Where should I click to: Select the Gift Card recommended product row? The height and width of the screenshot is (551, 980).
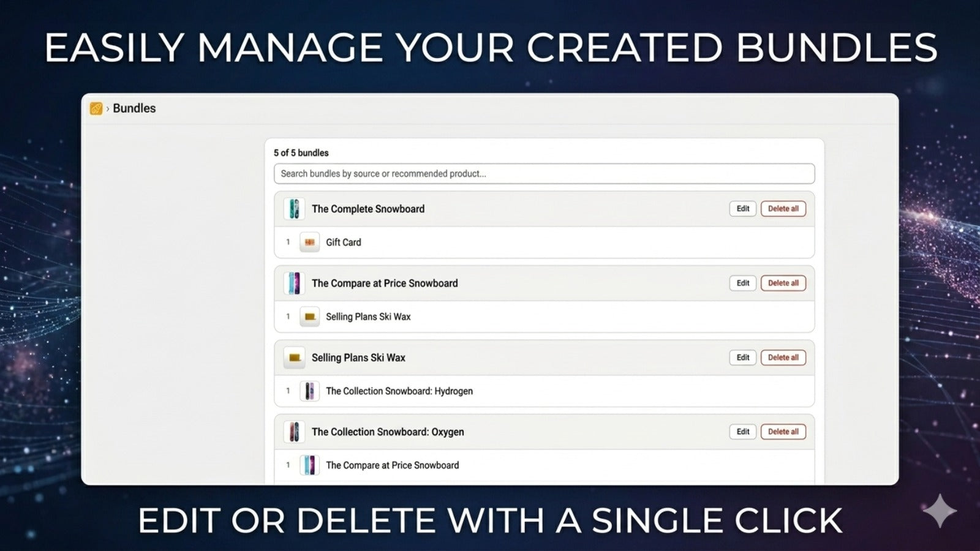pos(544,242)
